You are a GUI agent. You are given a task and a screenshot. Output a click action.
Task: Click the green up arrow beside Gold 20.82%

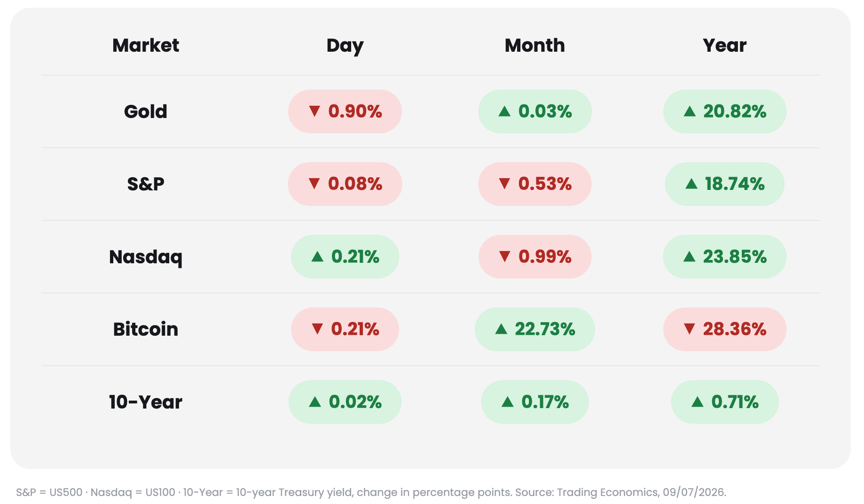click(690, 111)
